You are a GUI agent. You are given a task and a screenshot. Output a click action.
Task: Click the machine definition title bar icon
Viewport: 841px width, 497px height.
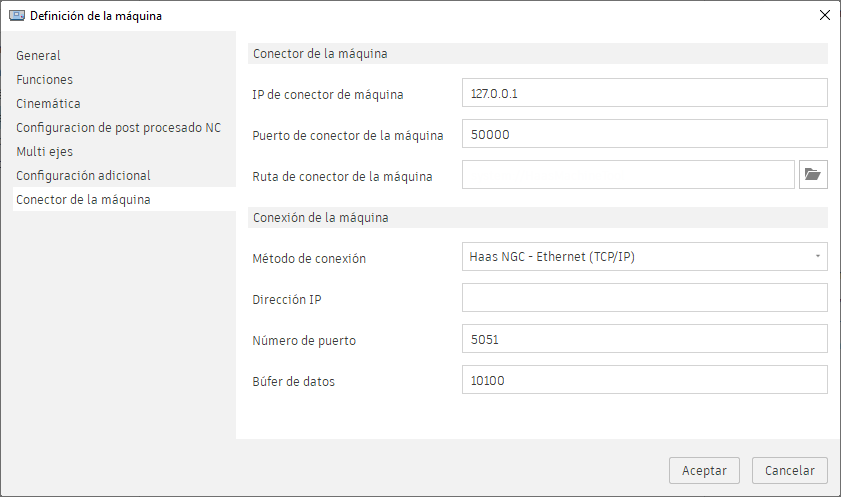16,15
